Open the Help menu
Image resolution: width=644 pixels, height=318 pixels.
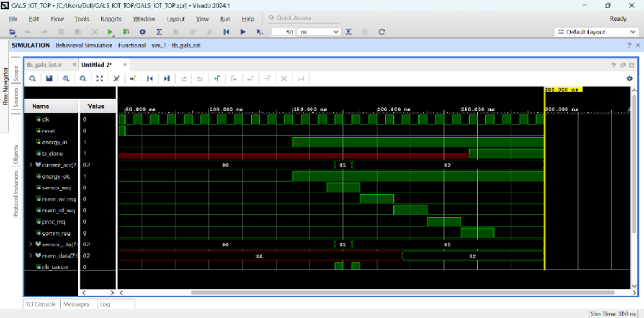248,19
